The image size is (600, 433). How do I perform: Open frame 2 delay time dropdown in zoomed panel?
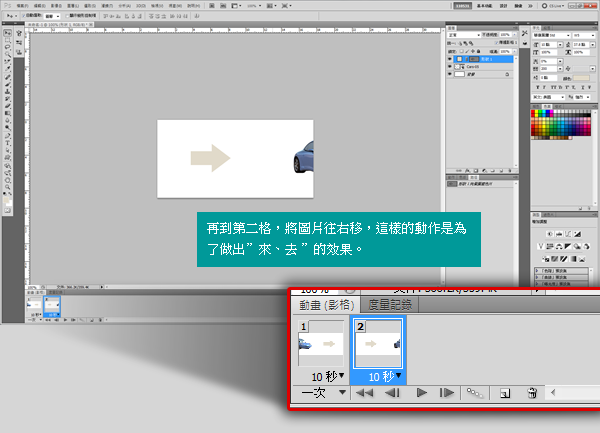click(399, 376)
